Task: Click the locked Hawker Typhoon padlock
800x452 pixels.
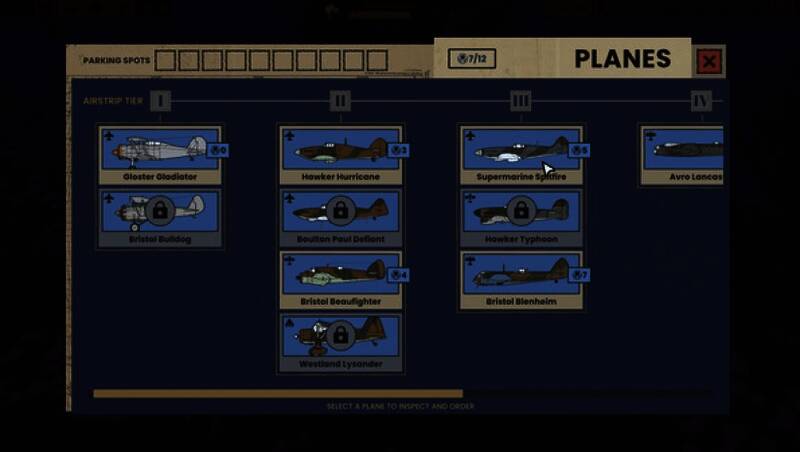Action: [x=520, y=211]
